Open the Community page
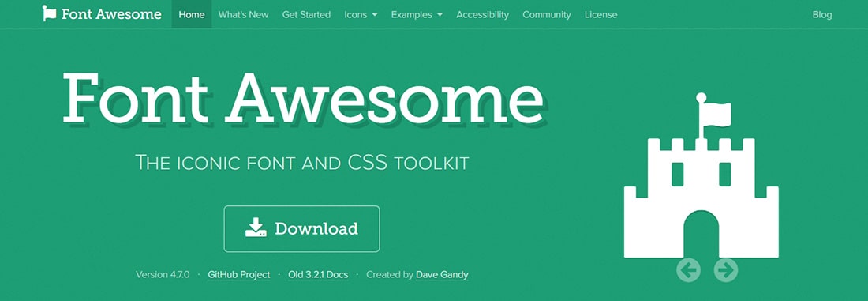This screenshot has height=301, width=868. (x=546, y=14)
